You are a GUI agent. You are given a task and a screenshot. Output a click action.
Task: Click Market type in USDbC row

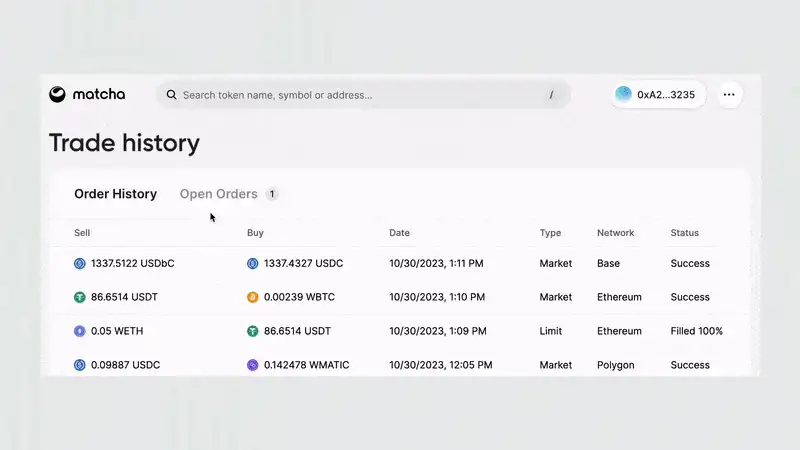pos(556,263)
